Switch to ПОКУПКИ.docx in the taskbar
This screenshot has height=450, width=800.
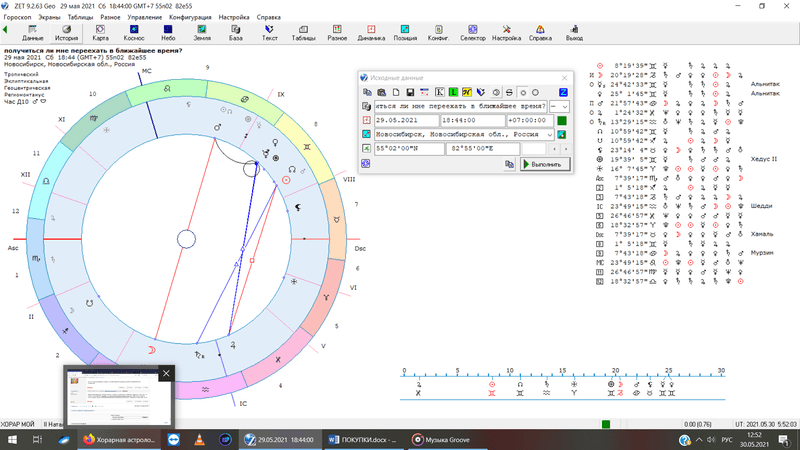361,439
